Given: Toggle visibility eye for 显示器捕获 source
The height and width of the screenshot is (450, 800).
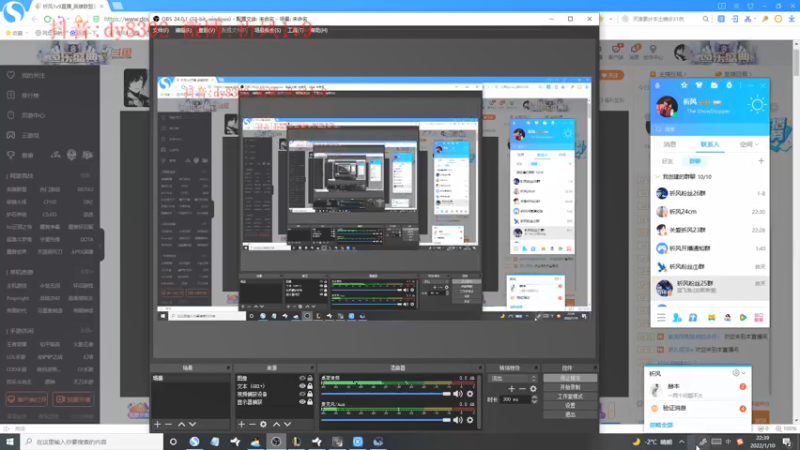Looking at the screenshot, I should point(302,402).
